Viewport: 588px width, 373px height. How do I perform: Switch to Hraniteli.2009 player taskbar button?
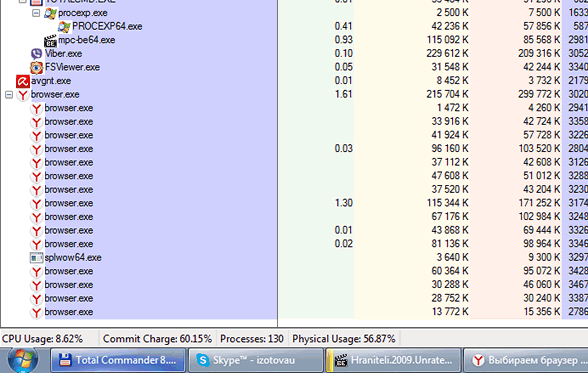coord(393,360)
